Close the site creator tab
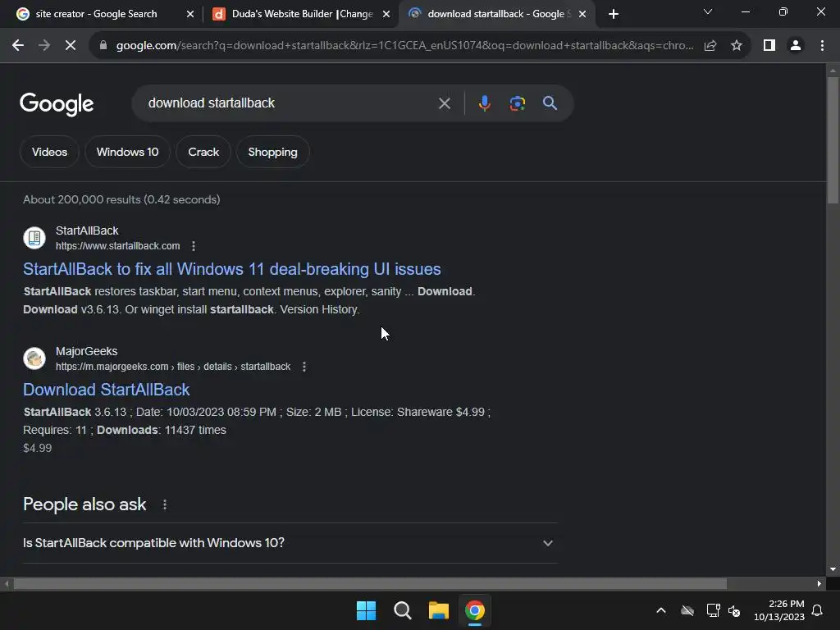840x630 pixels. [190, 14]
